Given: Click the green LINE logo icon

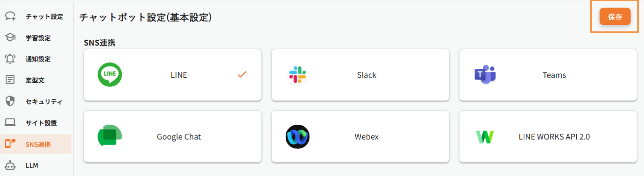Looking at the screenshot, I should 110,75.
